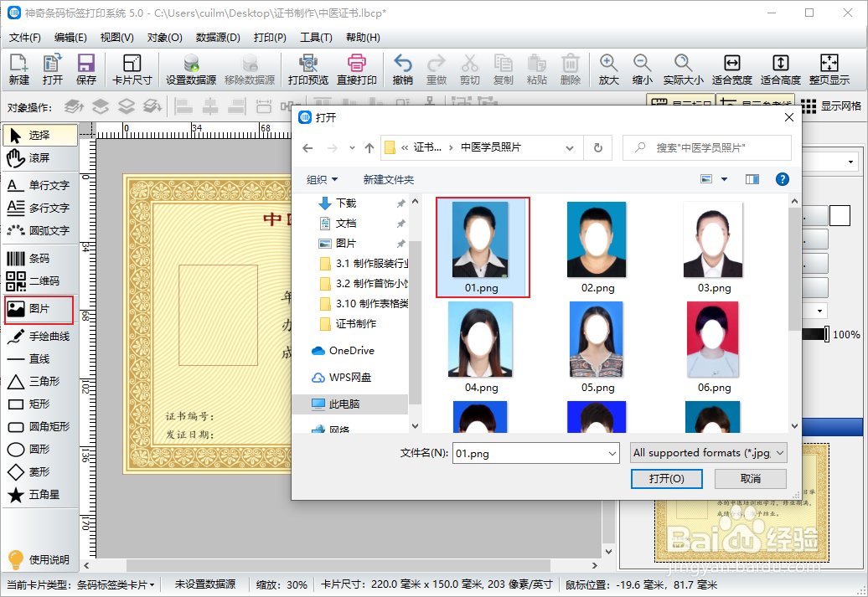The image size is (868, 597).
Task: Toggle the preview pane button in dialog
Action: pyautogui.click(x=752, y=179)
